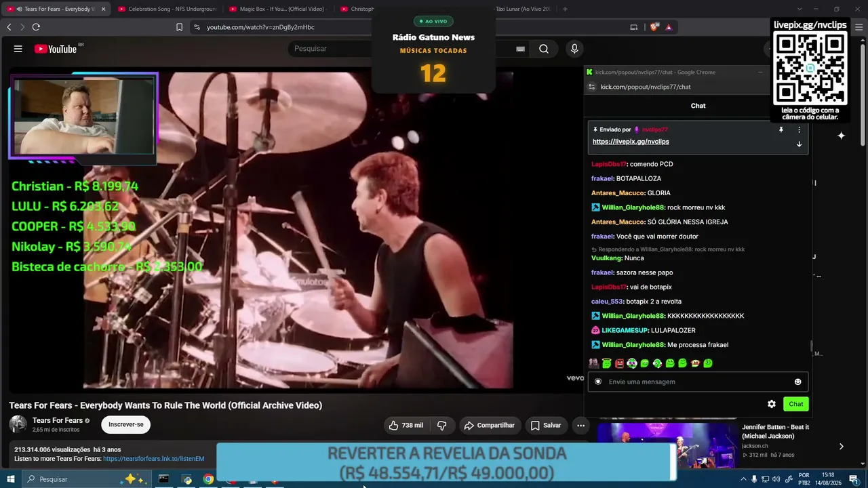Reload the YouTube page
The width and height of the screenshot is (868, 488).
click(36, 27)
